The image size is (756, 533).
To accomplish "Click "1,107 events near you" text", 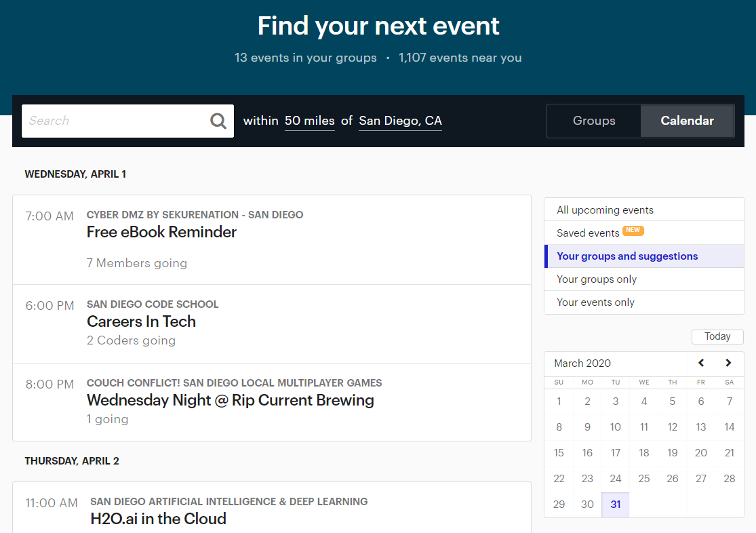I will click(460, 58).
